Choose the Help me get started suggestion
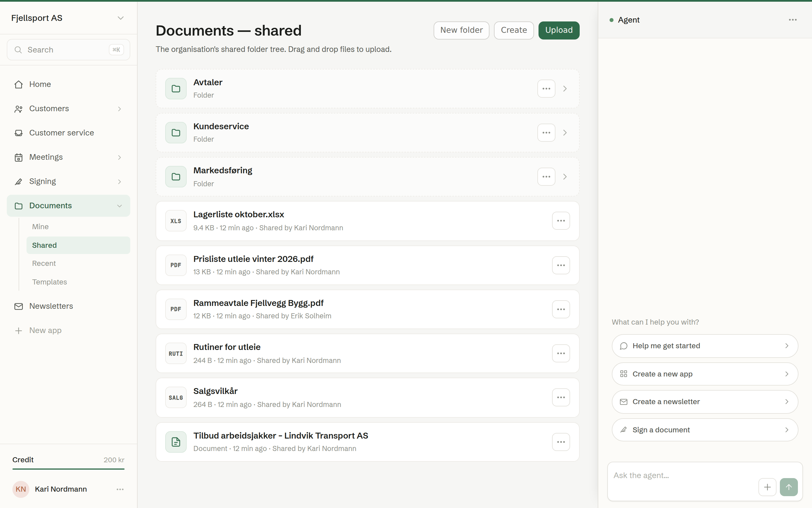 705,346
